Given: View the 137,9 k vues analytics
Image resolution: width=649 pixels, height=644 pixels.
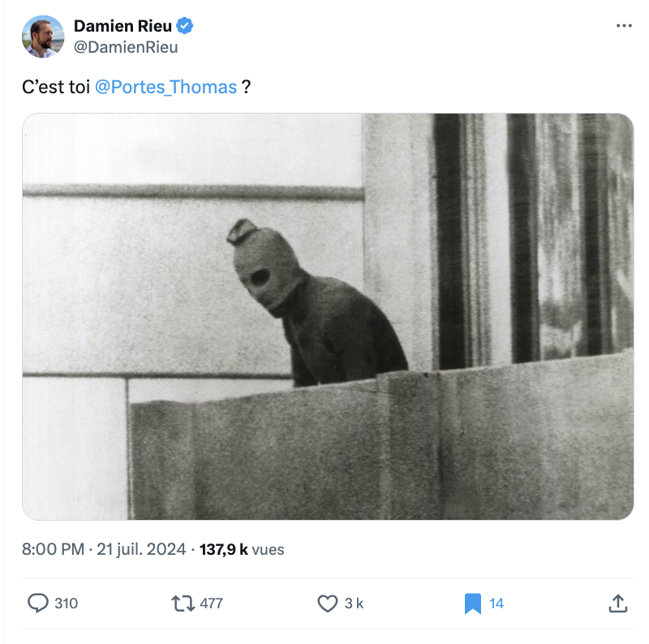Looking at the screenshot, I should coord(242,549).
